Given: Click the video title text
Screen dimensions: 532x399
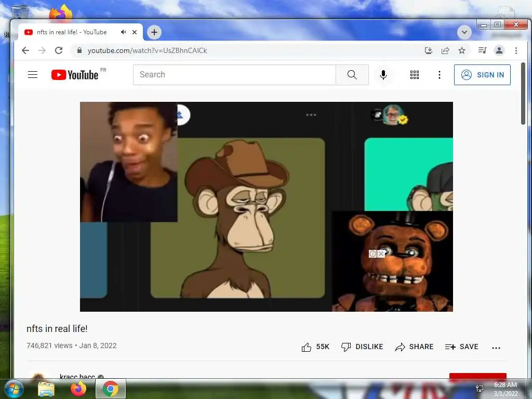Looking at the screenshot, I should (57, 328).
